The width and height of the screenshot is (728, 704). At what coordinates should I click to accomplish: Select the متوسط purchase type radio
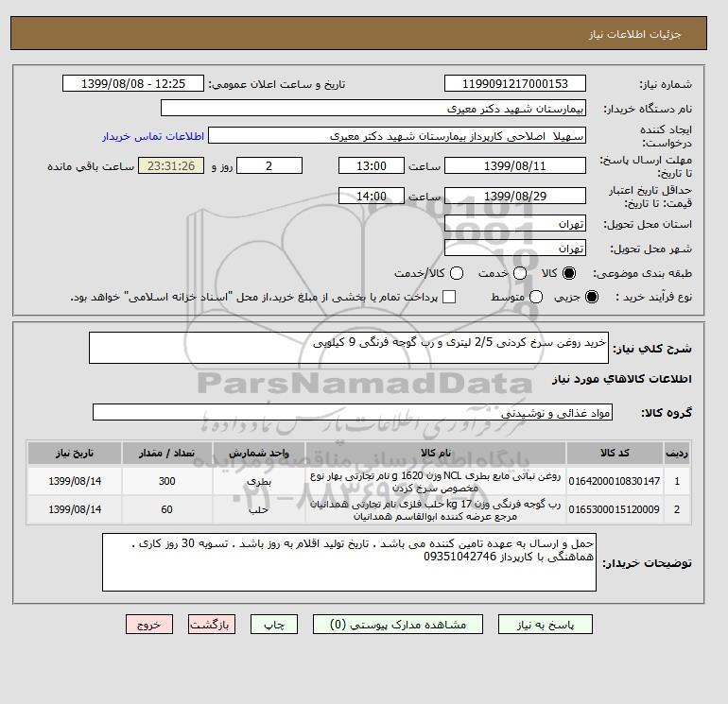[536, 297]
